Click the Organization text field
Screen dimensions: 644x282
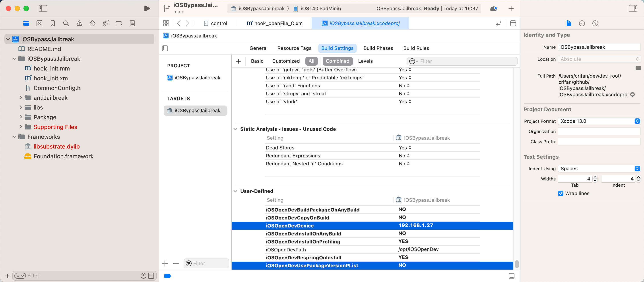tap(599, 131)
